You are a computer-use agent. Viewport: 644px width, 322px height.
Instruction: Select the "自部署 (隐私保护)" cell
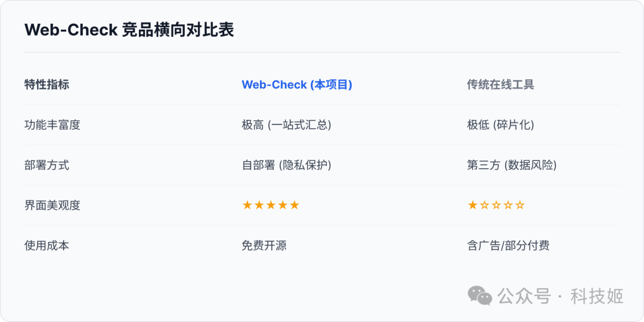(286, 165)
